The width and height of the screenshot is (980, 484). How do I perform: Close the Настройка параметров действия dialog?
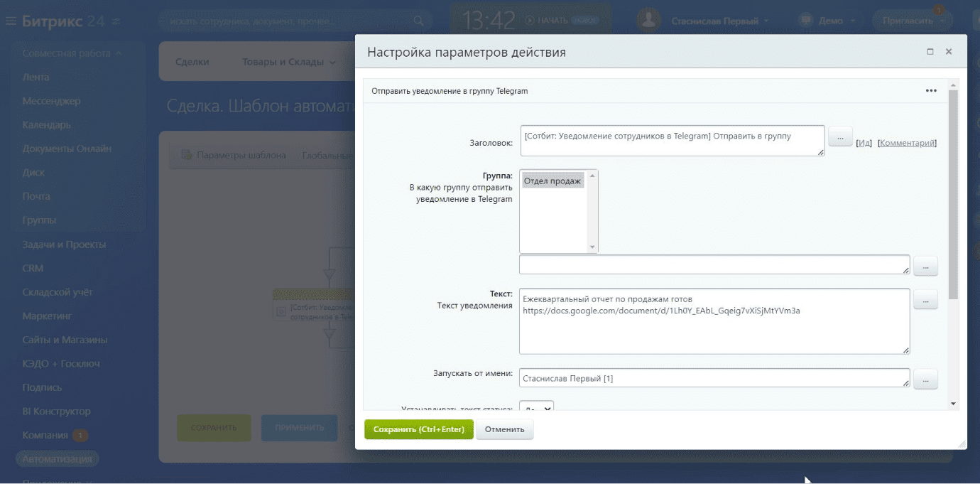[x=949, y=52]
